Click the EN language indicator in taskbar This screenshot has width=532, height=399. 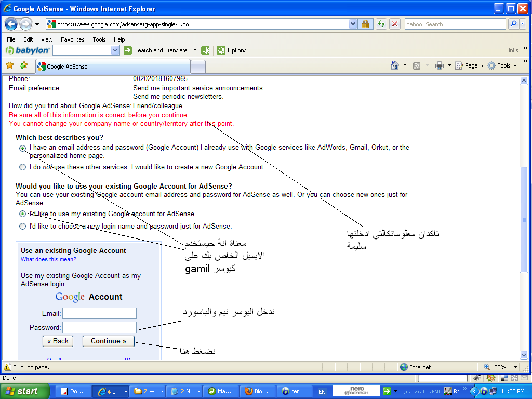pyautogui.click(x=322, y=392)
